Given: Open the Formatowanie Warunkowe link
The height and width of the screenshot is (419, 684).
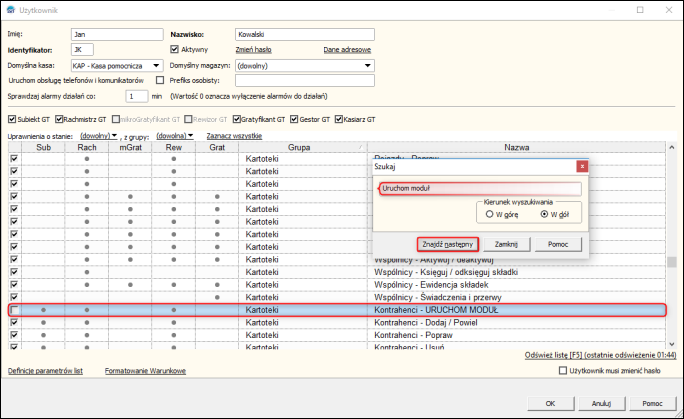Looking at the screenshot, I should click(x=146, y=370).
